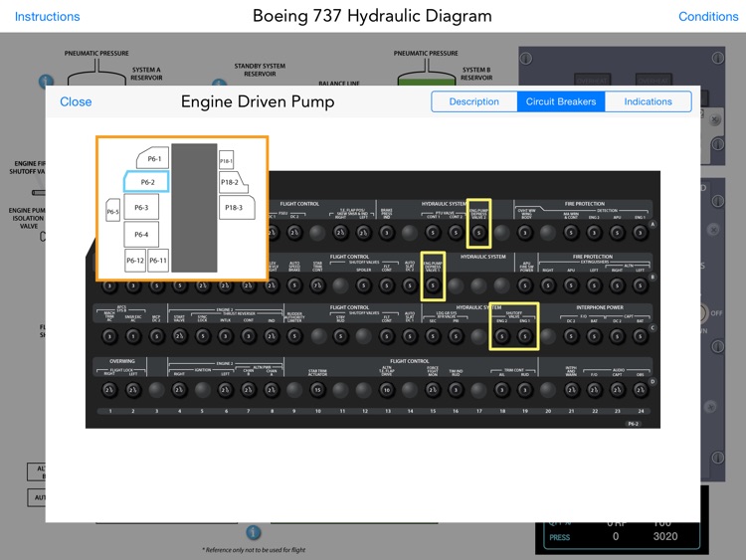This screenshot has width=746, height=560.
Task: Tap the ENG PUMP DEPRESS VALVE 1 breaker
Action: pos(433,285)
